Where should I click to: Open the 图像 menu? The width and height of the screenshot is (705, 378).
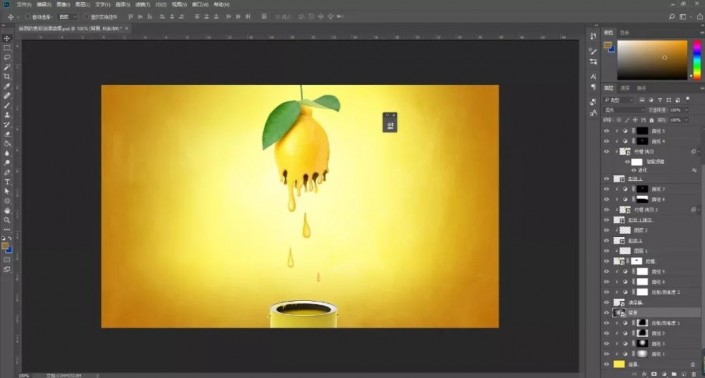tap(63, 4)
